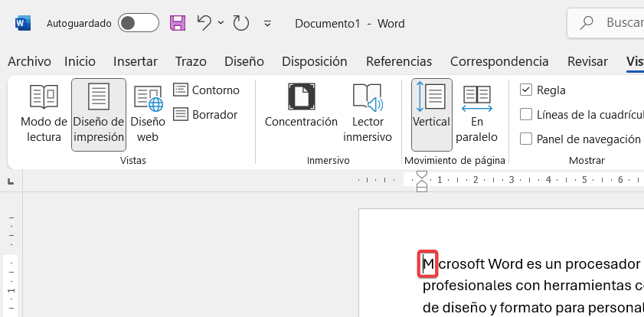This screenshot has width=644, height=317.
Task: Undo the last action
Action: pos(204,22)
